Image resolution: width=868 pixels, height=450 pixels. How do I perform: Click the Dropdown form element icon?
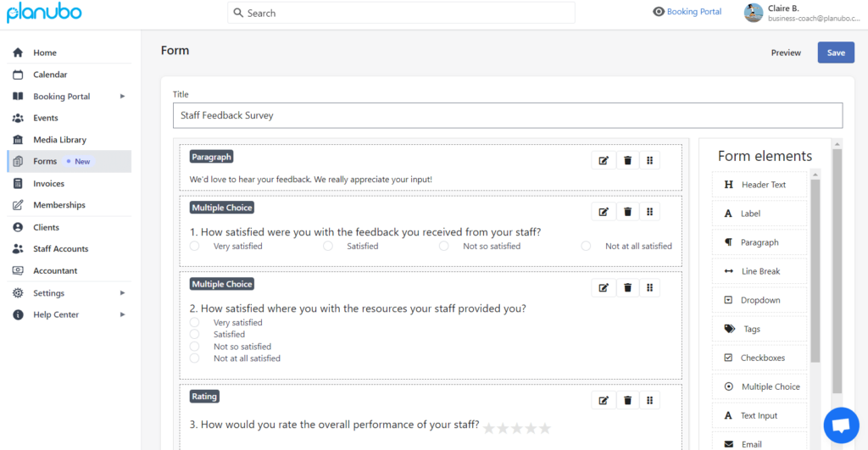[728, 300]
